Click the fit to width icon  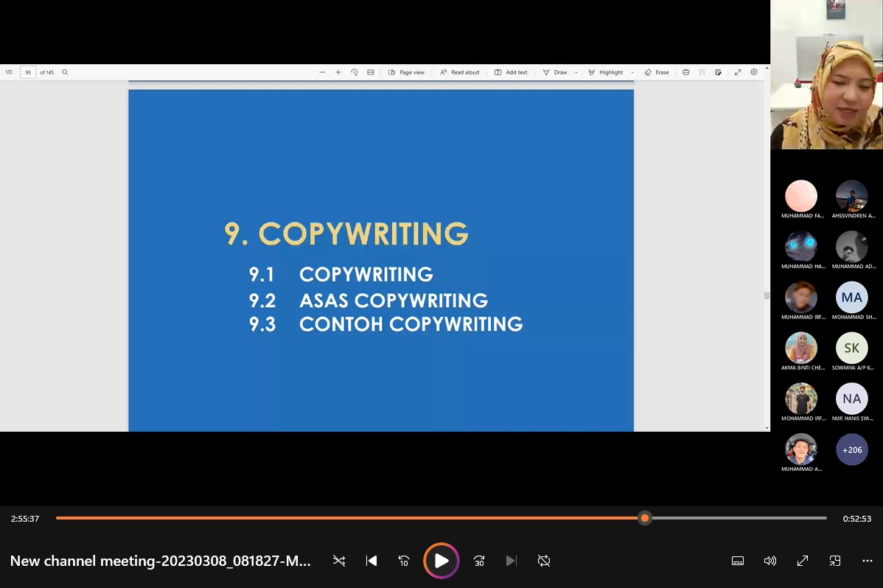371,72
